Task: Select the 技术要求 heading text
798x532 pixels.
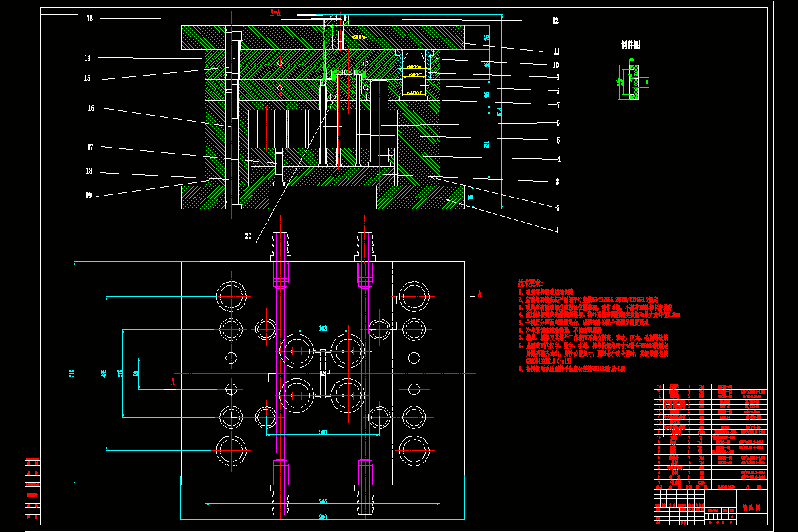Action: (531, 283)
